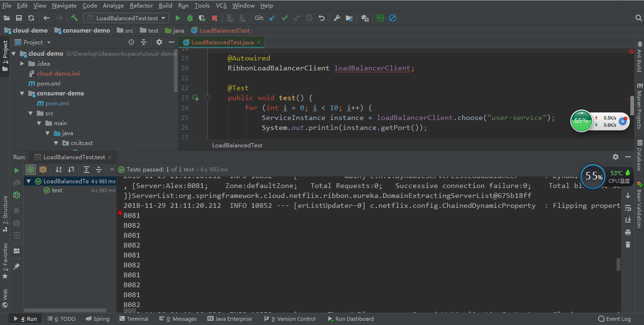644x325 pixels.
Task: Open run configuration dropdown LoadBalancedTest.test
Action: point(126,18)
